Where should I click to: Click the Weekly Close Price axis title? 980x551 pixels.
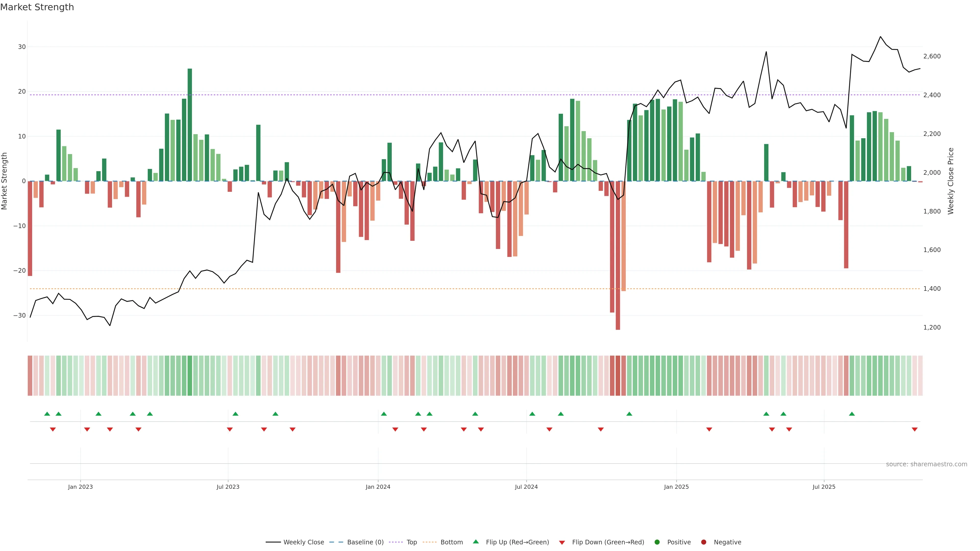(x=951, y=181)
